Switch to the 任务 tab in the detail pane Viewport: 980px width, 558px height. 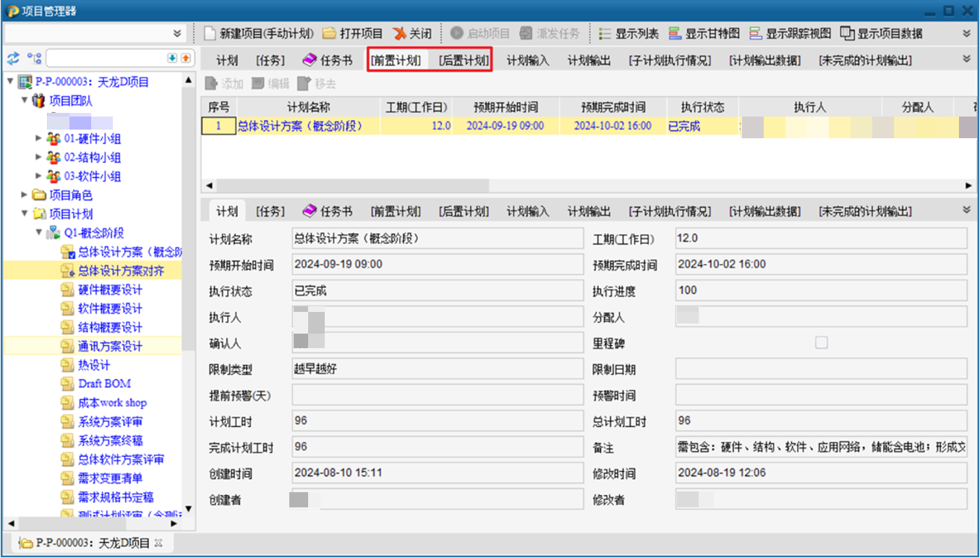point(270,211)
